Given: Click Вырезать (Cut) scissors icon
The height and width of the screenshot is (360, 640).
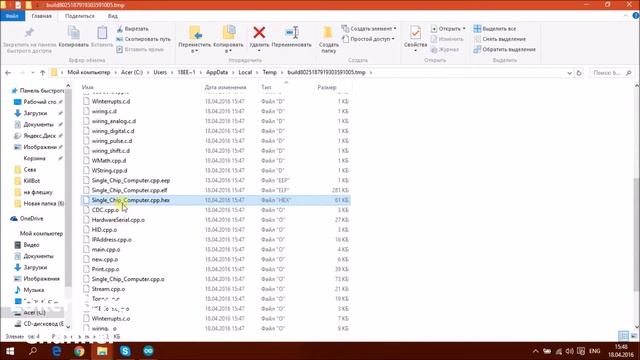Looking at the screenshot, I should (120, 29).
